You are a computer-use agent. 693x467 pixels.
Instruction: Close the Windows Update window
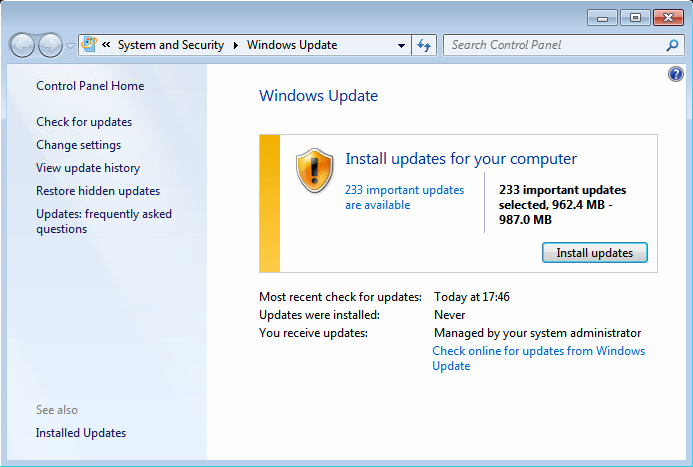click(668, 18)
